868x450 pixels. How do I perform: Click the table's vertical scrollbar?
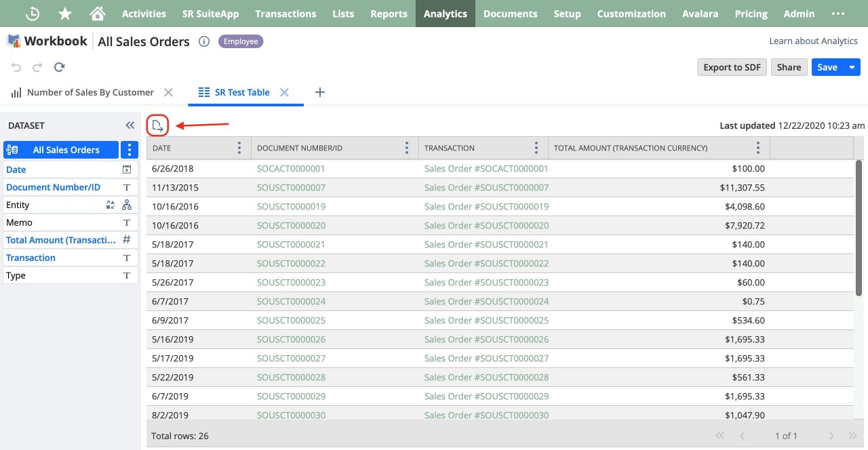pos(859,228)
